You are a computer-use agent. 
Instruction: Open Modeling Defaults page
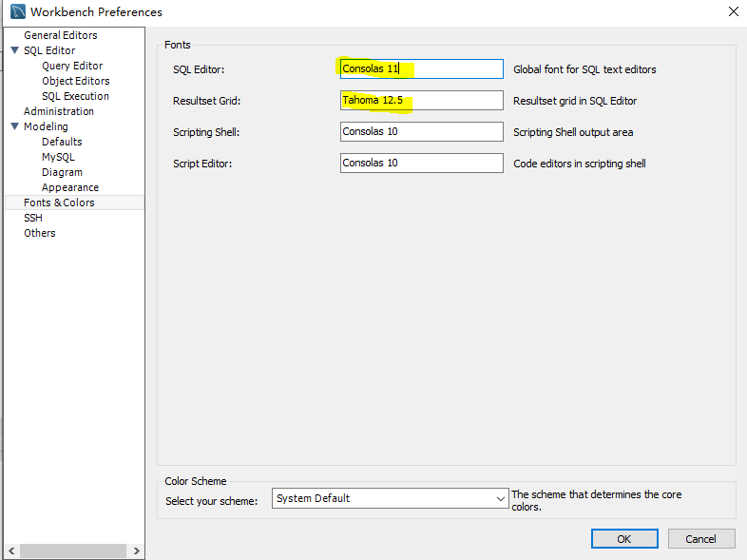(x=62, y=142)
